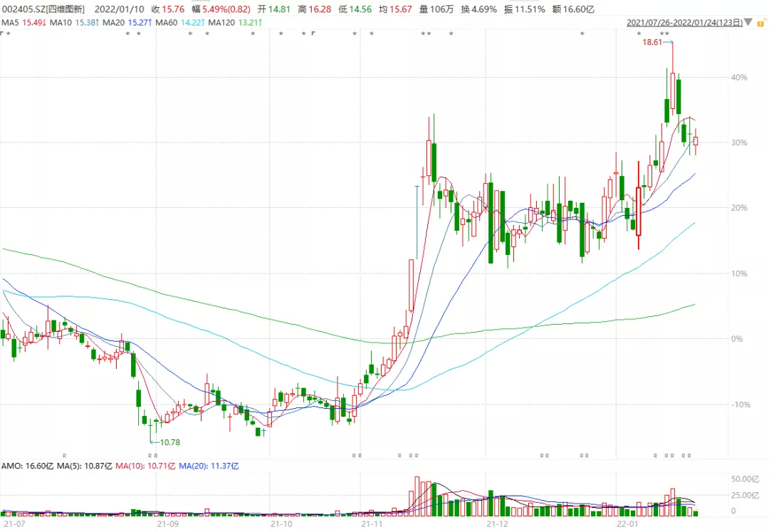Viewport: 769px width, 532px height.
Task: Click the 0% price axis label
Action: click(737, 339)
